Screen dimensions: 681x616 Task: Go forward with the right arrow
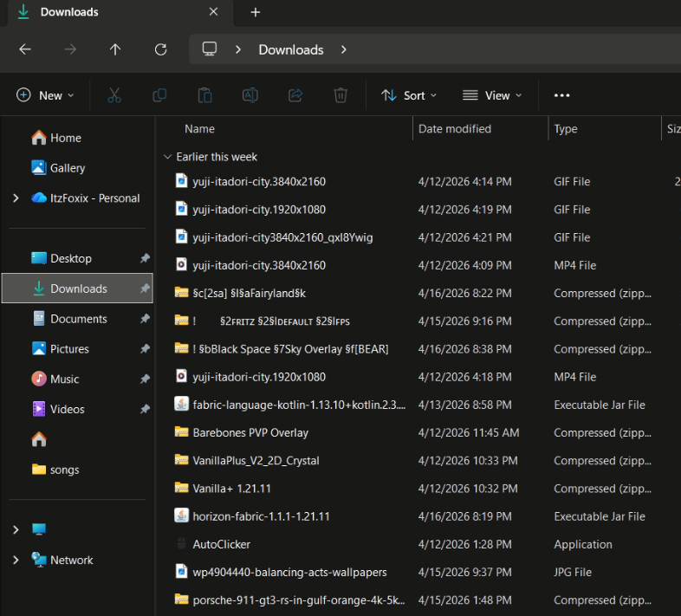pos(70,49)
